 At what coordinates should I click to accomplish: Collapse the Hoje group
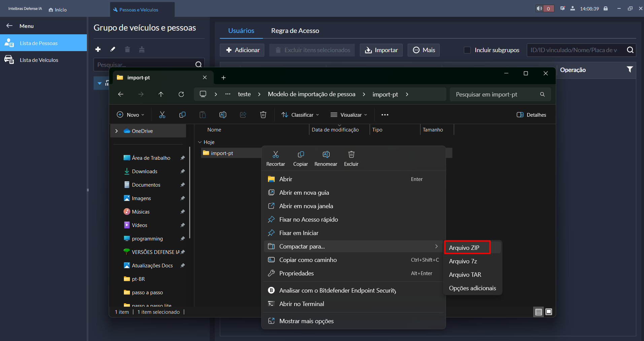(200, 142)
